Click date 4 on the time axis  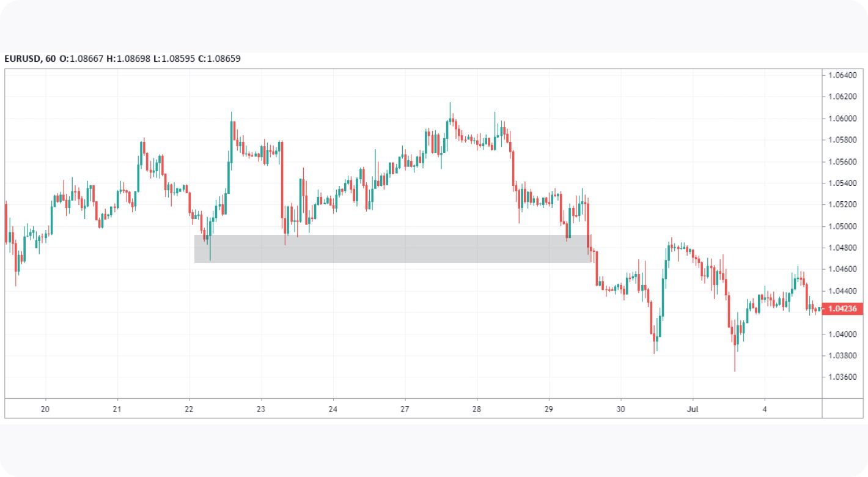click(x=764, y=408)
